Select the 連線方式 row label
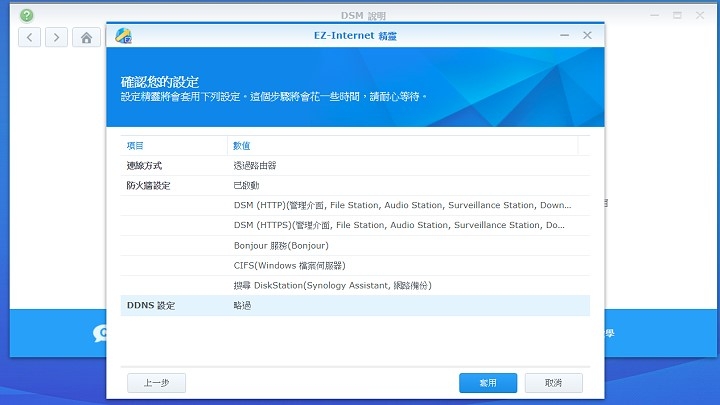 144,166
